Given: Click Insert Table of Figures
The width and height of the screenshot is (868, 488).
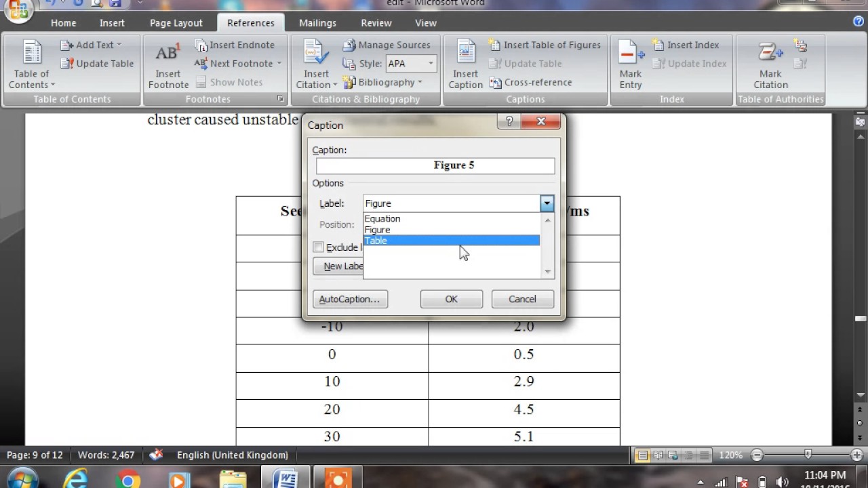Looking at the screenshot, I should click(544, 45).
